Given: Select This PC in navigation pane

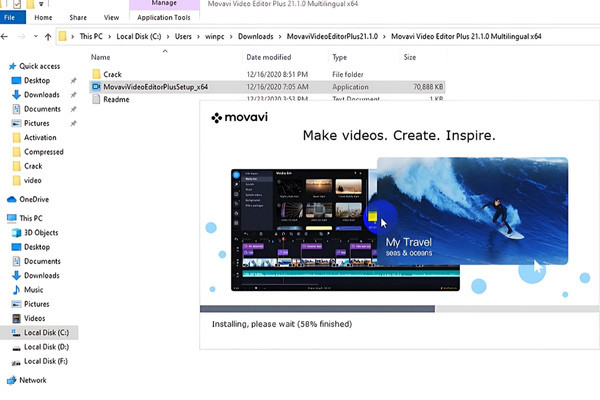Looking at the screenshot, I should [31, 218].
